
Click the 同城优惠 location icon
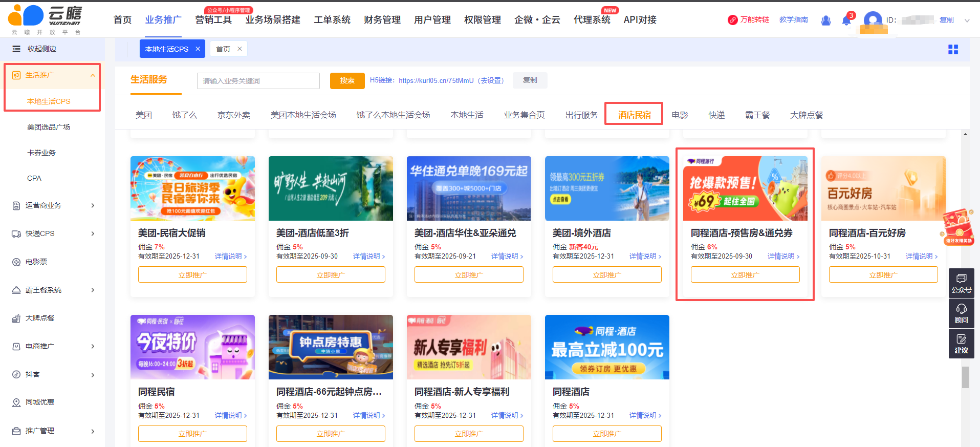point(16,402)
